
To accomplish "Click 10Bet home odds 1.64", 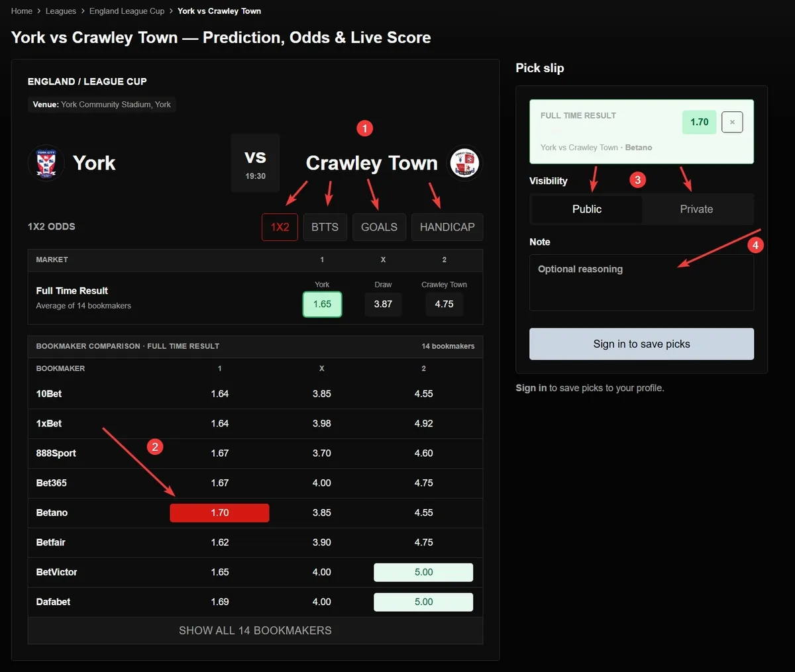I will (x=219, y=394).
